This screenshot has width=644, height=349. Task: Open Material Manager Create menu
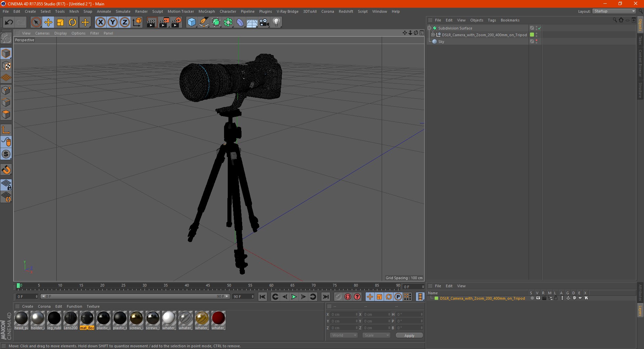(28, 306)
